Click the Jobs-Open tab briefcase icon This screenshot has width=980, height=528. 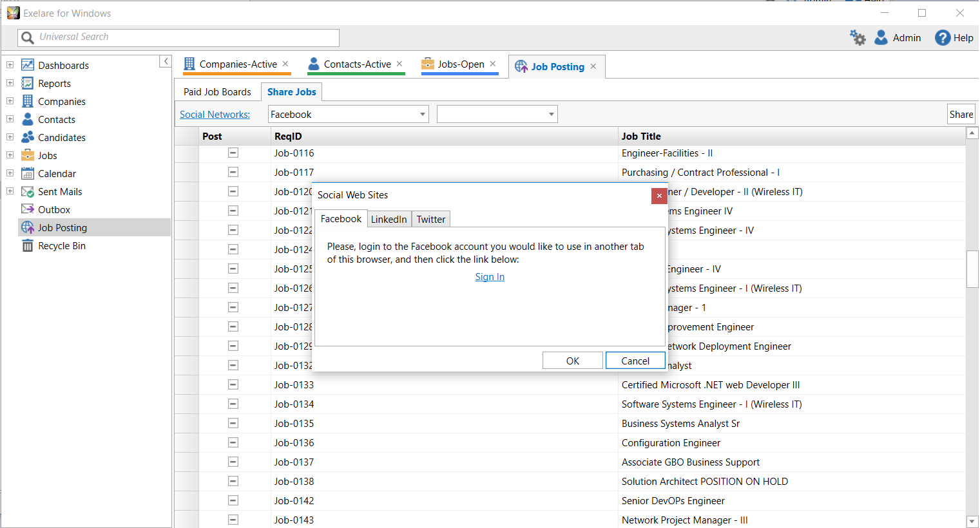pos(428,64)
